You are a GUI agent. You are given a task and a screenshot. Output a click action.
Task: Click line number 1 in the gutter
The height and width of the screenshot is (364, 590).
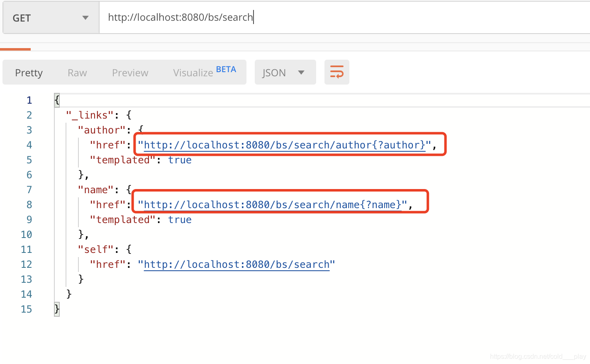[29, 100]
